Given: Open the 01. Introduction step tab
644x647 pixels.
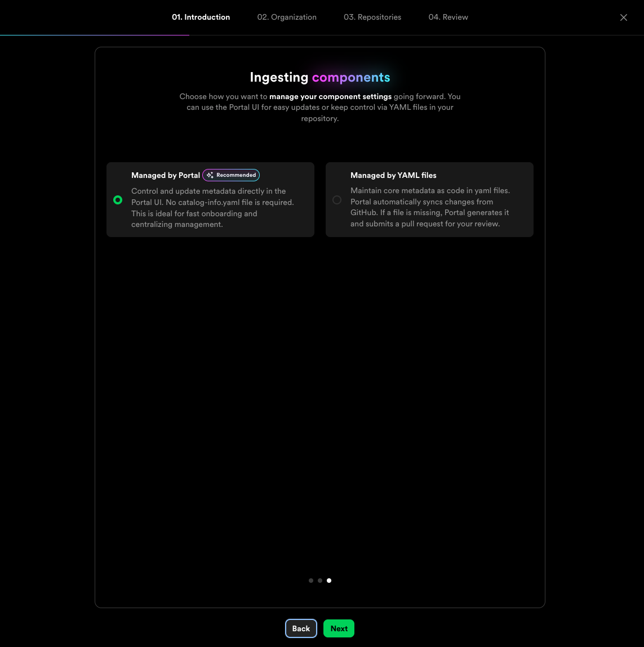Looking at the screenshot, I should coord(201,17).
